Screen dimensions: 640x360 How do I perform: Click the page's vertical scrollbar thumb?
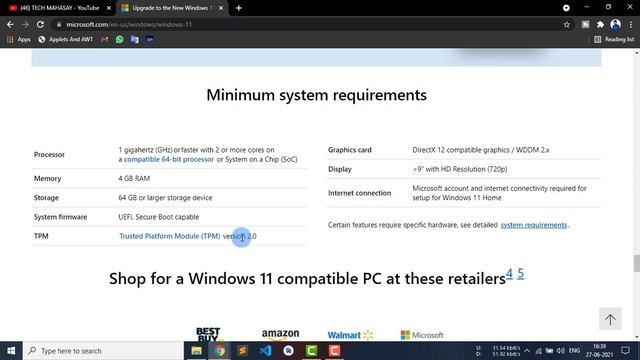pos(637,263)
